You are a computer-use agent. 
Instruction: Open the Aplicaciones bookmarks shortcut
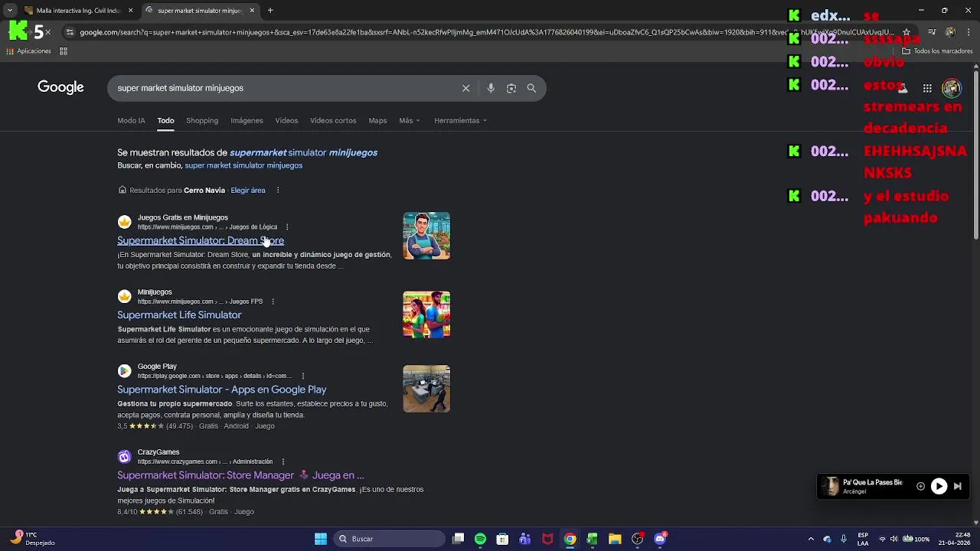[x=28, y=51]
